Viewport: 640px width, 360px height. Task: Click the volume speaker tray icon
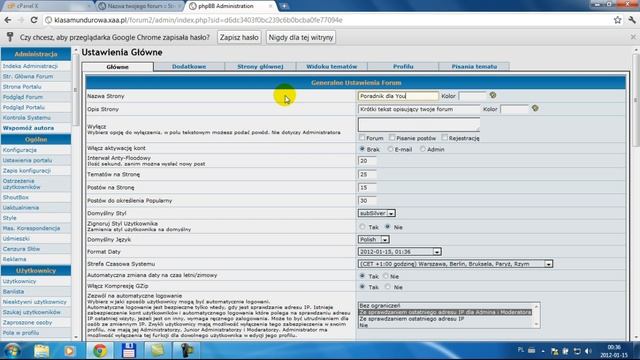point(588,351)
